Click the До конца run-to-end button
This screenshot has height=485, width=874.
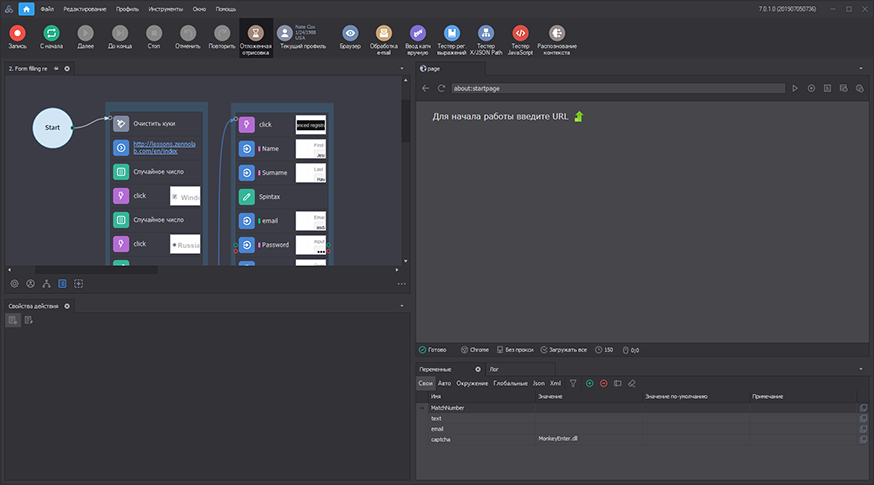coord(120,37)
